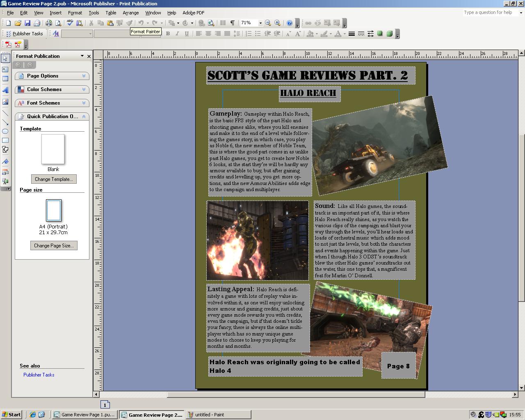Select the Insert Table tool
The image size is (525, 420).
(5, 79)
